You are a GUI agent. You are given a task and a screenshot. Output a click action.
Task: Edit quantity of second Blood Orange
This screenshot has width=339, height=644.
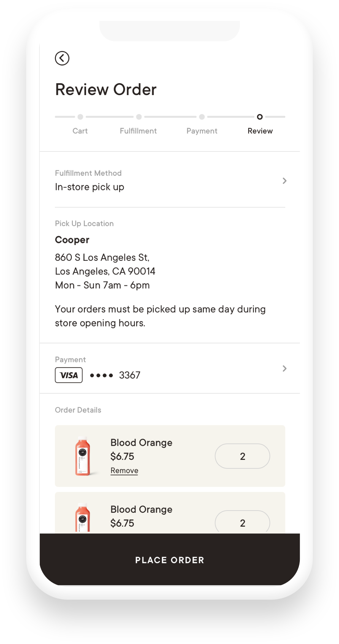click(242, 523)
